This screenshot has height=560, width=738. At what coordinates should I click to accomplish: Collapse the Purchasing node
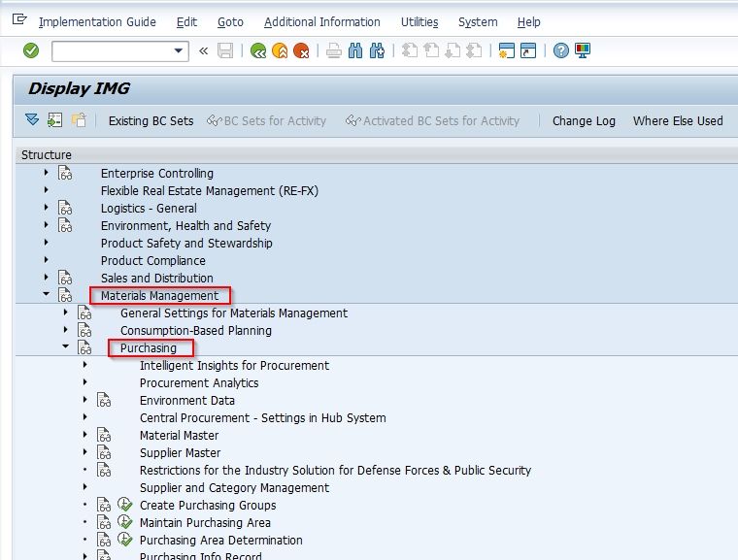(x=65, y=346)
